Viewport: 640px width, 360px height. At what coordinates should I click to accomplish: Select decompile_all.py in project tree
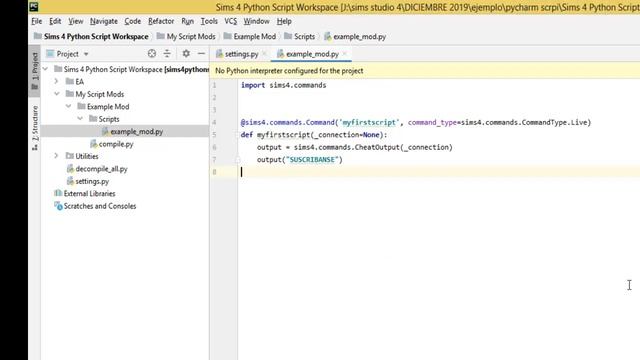point(97,169)
